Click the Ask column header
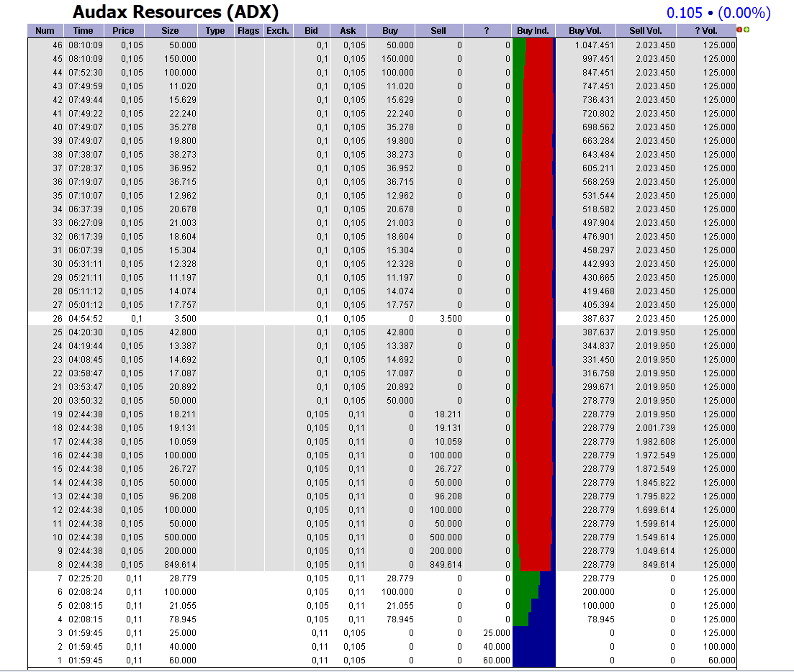The image size is (794, 672). tap(348, 30)
